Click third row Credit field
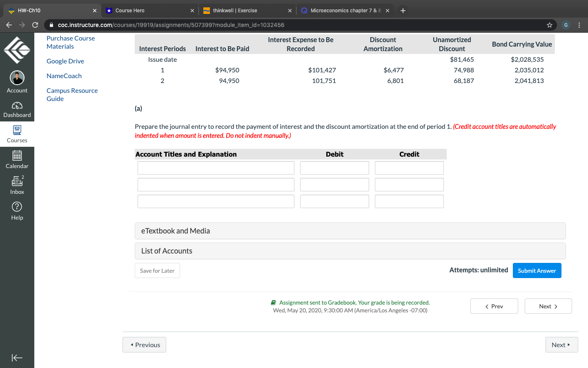The height and width of the screenshot is (368, 588). point(409,202)
